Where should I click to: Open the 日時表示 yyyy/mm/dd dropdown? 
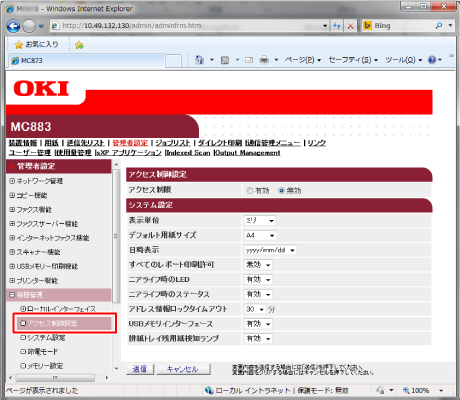tap(270, 250)
